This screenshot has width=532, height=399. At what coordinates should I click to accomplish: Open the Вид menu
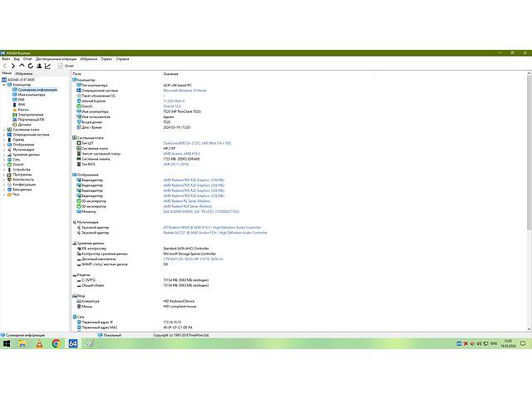(x=17, y=59)
